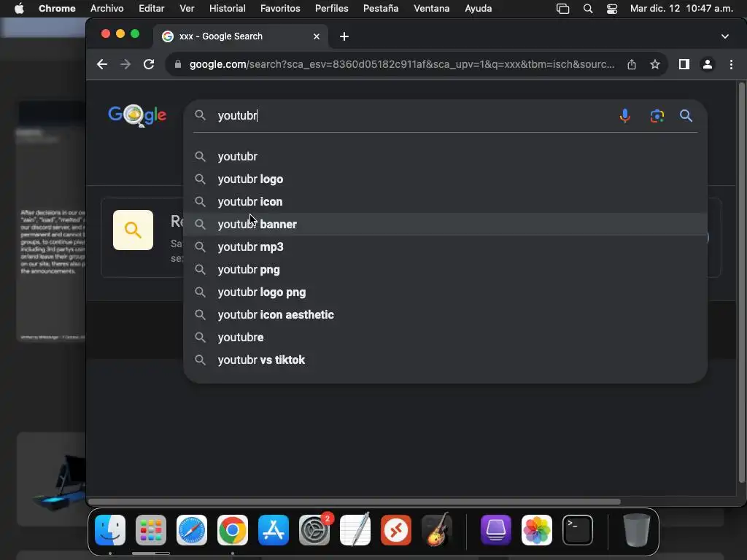Open System Settings from the Dock
Image resolution: width=747 pixels, height=560 pixels.
314,530
